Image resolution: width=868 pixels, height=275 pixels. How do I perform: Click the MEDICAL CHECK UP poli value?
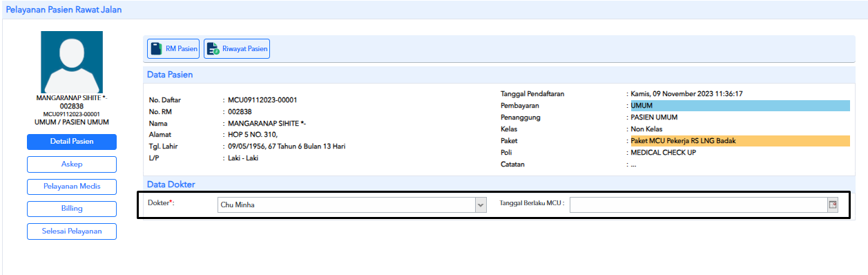(x=663, y=153)
